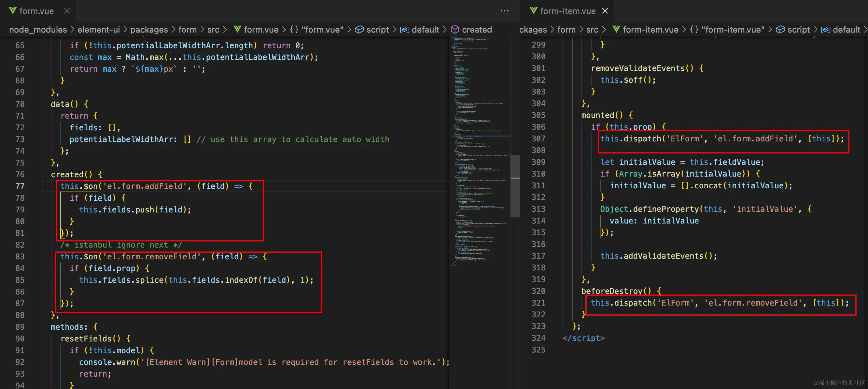Click 'fields: [],' in data return
The height and width of the screenshot is (389, 868).
pos(95,127)
